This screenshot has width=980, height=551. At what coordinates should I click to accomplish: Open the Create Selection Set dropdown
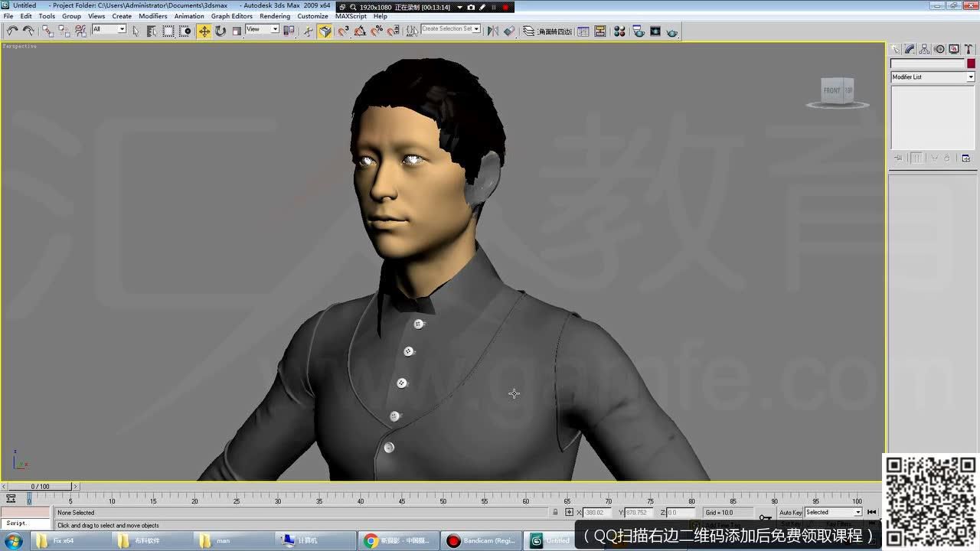pyautogui.click(x=451, y=29)
